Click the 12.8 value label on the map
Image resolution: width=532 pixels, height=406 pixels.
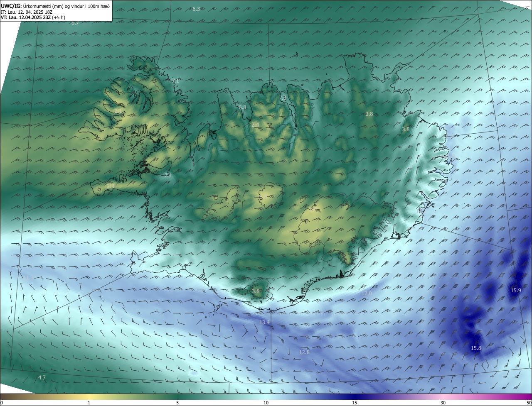(304, 352)
